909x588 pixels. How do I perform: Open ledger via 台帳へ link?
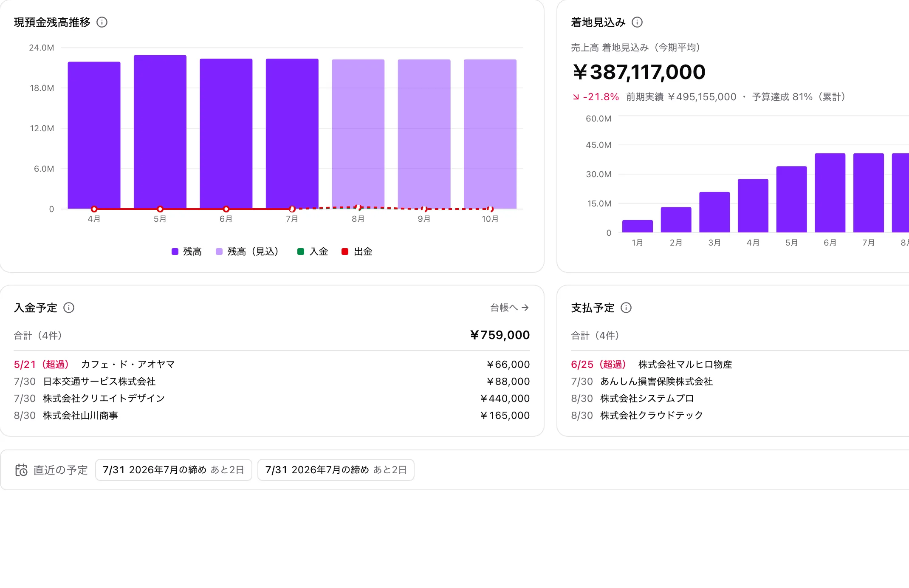point(510,308)
